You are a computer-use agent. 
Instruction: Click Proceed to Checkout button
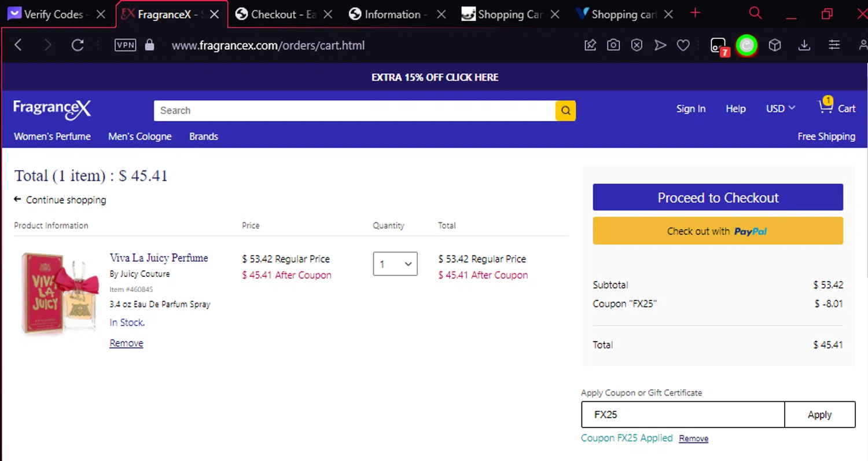coord(718,197)
